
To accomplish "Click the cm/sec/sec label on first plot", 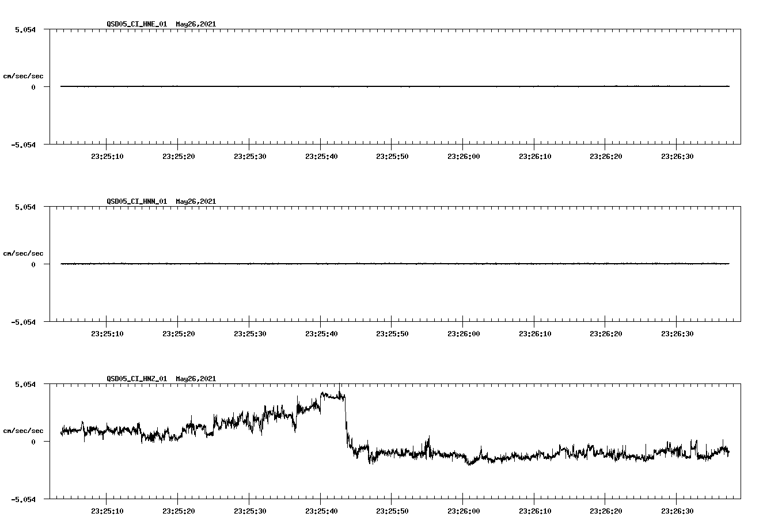I will pyautogui.click(x=24, y=75).
